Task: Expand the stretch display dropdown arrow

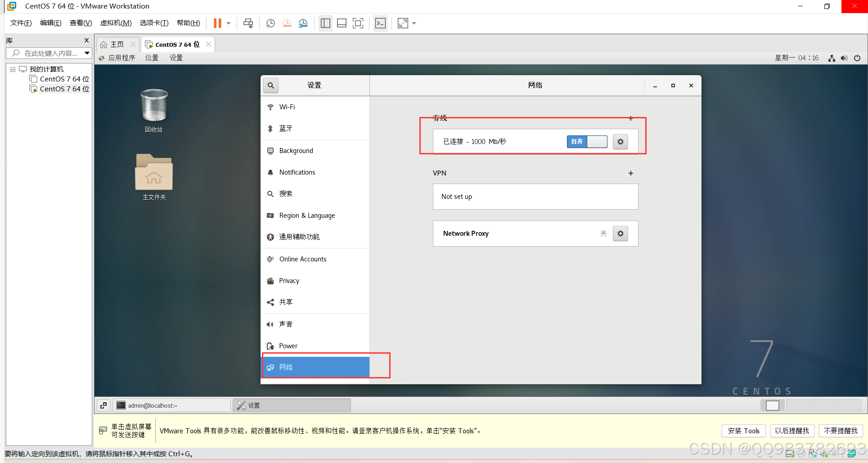Action: click(414, 23)
